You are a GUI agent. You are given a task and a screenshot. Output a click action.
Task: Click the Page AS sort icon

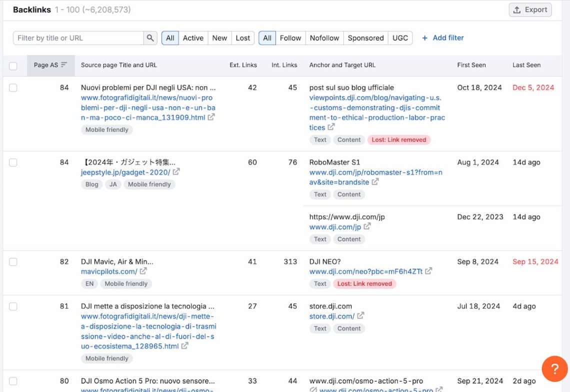click(64, 64)
